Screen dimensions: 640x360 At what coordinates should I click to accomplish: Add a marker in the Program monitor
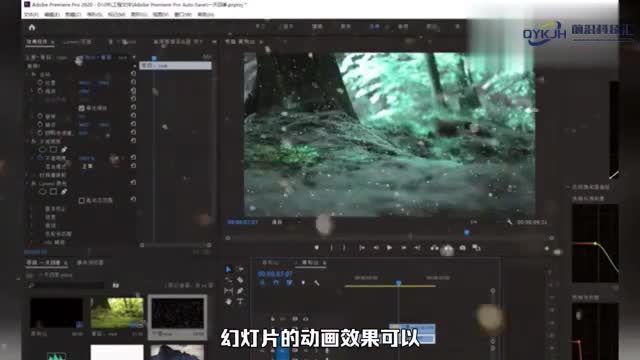click(316, 248)
